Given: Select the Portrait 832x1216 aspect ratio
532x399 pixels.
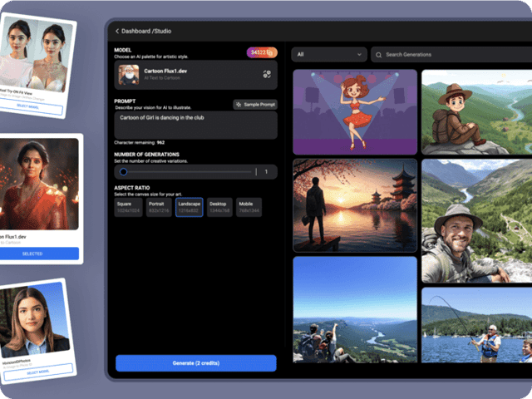Looking at the screenshot, I should 159,207.
